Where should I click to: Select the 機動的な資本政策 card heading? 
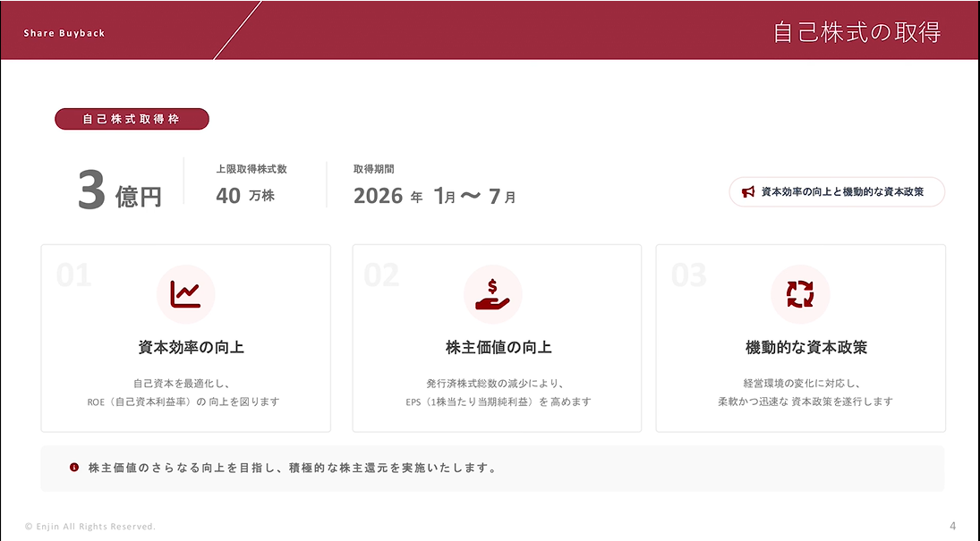[800, 347]
